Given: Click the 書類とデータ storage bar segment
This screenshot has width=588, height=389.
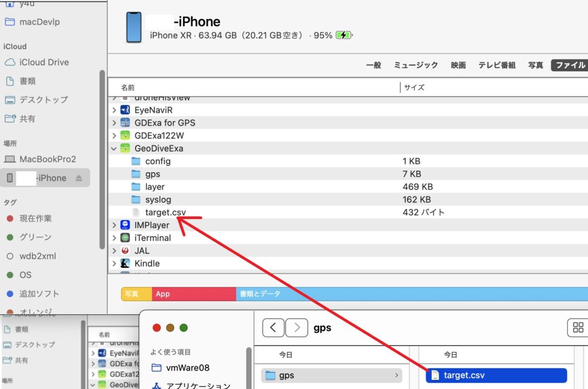Looking at the screenshot, I should (x=412, y=294).
